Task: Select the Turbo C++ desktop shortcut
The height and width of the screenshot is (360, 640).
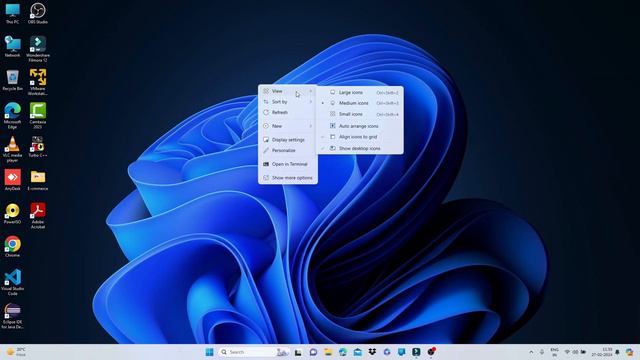Action: pos(38,147)
